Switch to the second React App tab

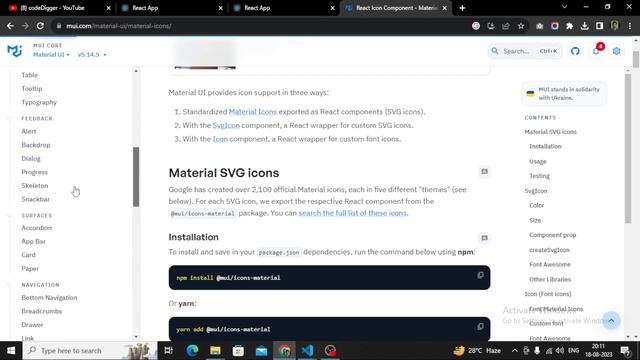pyautogui.click(x=284, y=8)
